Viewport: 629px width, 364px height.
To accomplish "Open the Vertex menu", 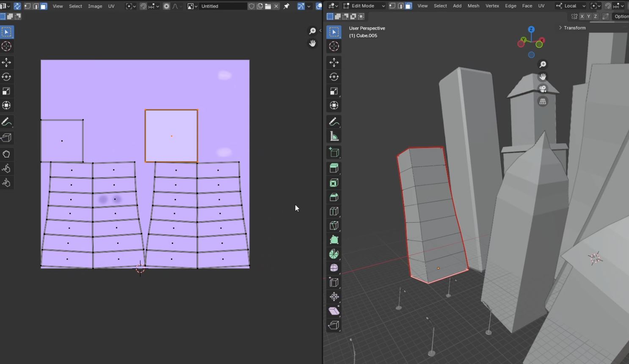I will pyautogui.click(x=492, y=6).
